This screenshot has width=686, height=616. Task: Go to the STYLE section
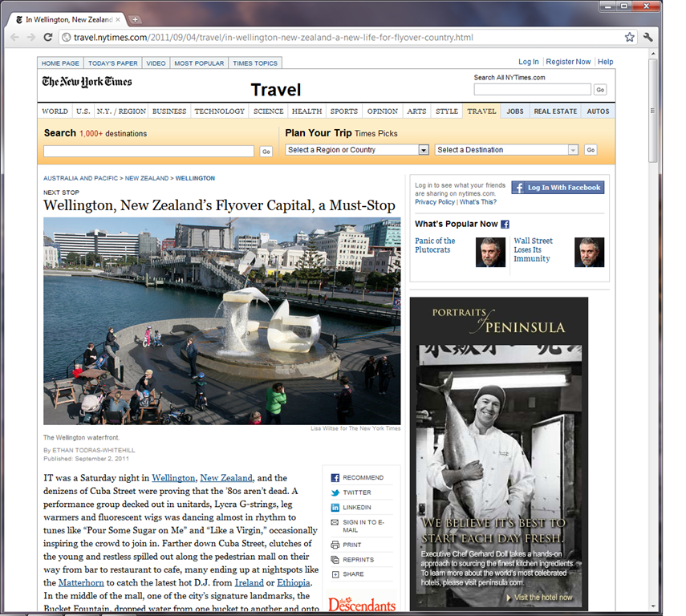[447, 111]
